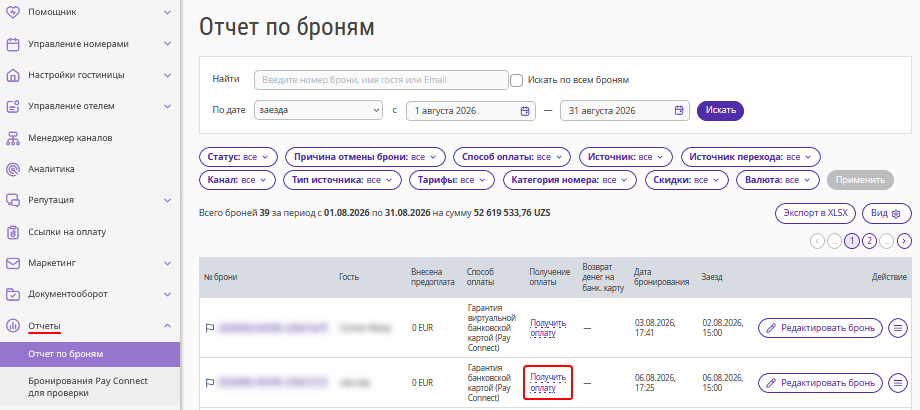The height and width of the screenshot is (410, 920).
Task: Click the Ссылки на оплату clipboard icon
Action: coord(13,232)
